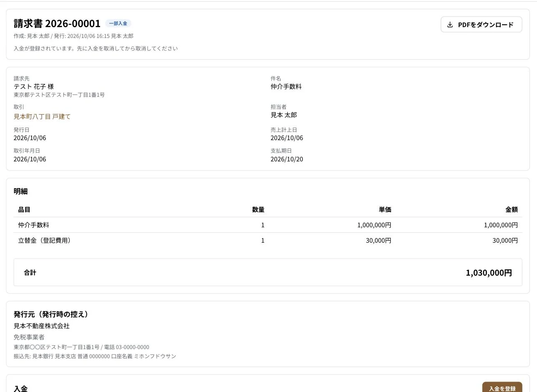Click the 請求先 field label
The width and height of the screenshot is (537, 392).
(x=22, y=78)
